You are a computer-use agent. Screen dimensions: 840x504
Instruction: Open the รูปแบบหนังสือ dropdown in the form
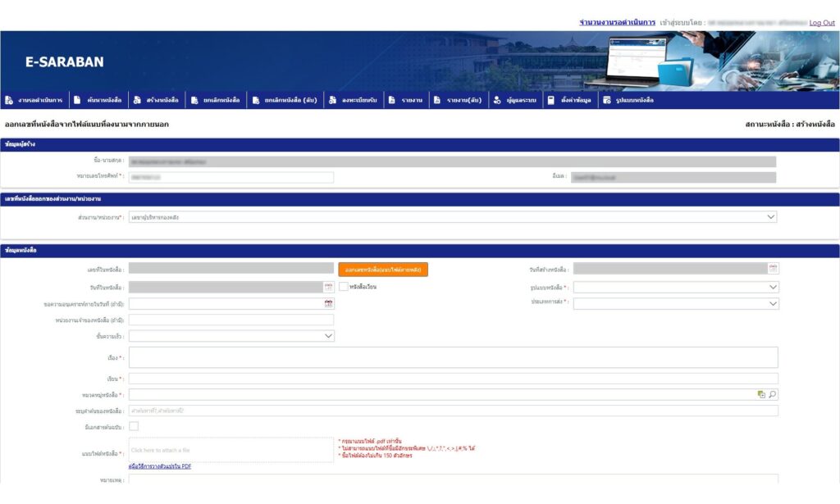(x=773, y=288)
